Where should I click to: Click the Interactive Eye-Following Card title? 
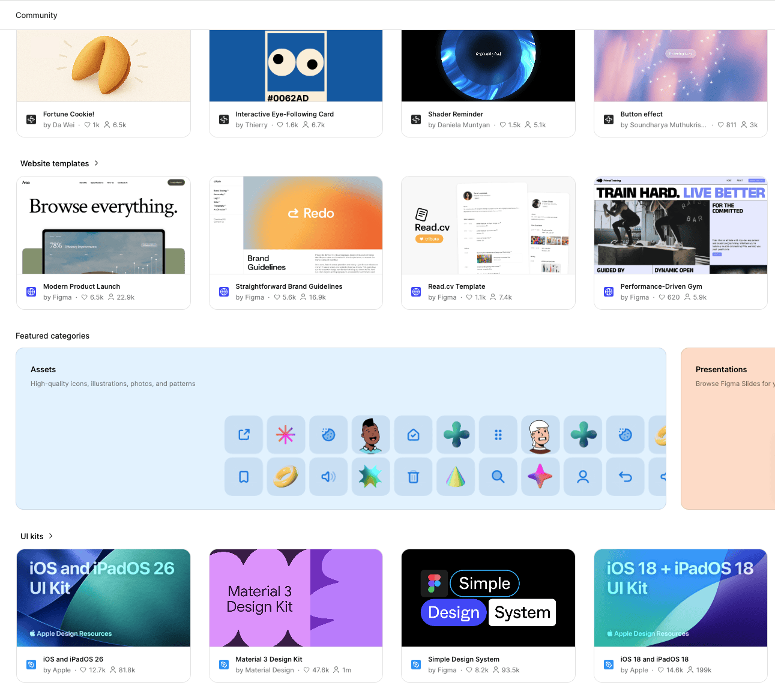point(285,114)
